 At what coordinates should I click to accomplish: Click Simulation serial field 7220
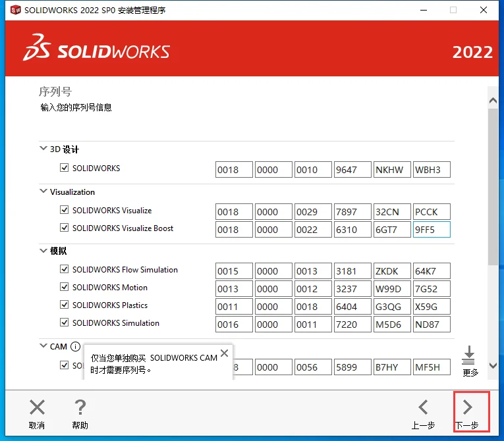pos(352,324)
